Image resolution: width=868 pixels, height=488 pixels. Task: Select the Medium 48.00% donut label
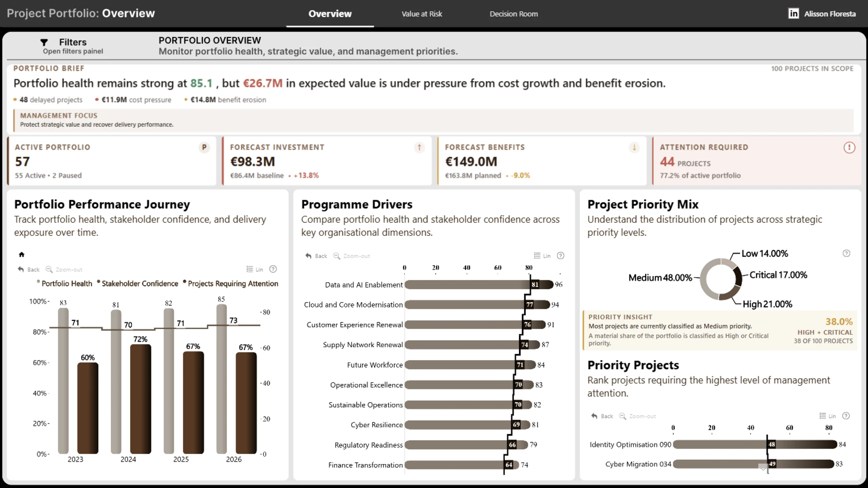click(660, 277)
